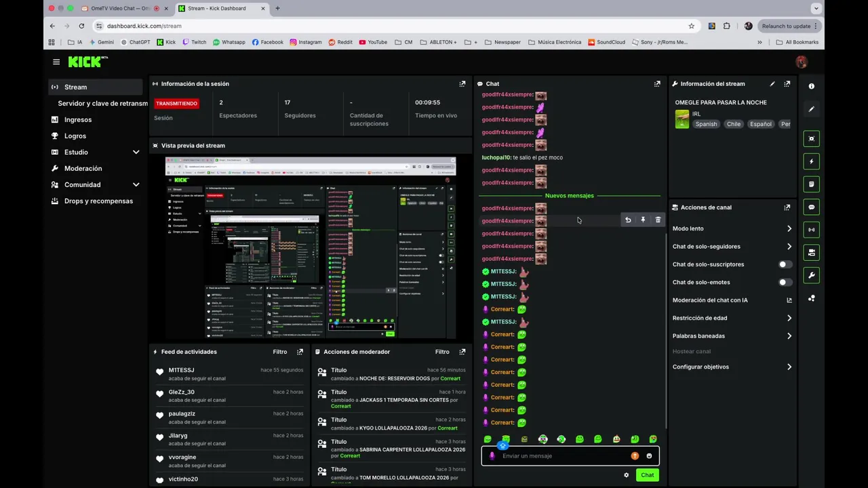Toggle Chat de solo-emotes switch
This screenshot has width=868, height=488.
point(785,282)
